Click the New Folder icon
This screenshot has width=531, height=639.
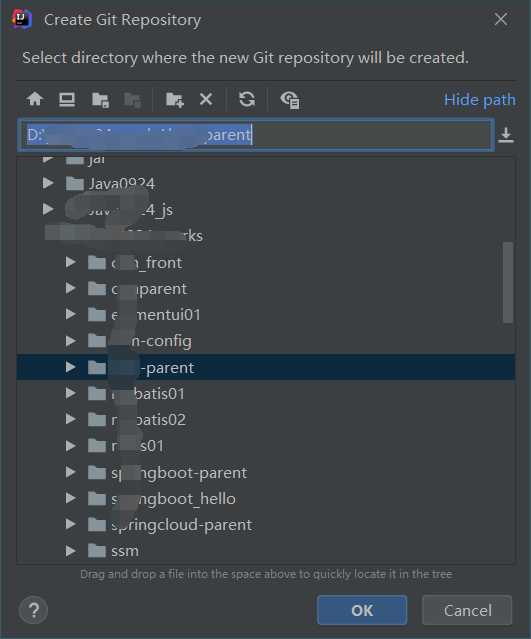pos(174,100)
